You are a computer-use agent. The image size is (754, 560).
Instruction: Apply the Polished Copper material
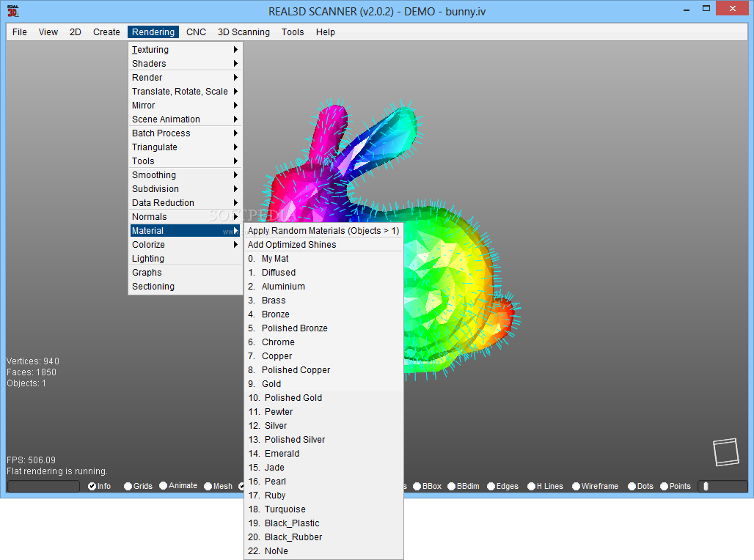323,370
